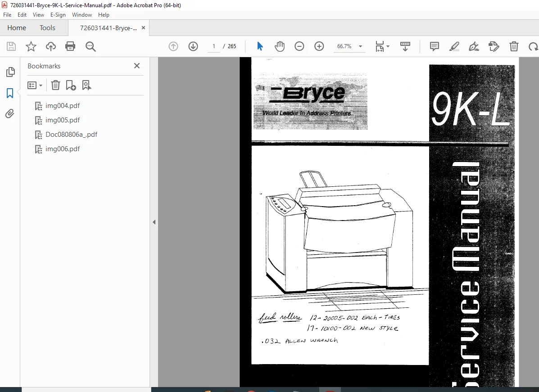
Task: Open the E-Sign menu
Action: coord(58,15)
